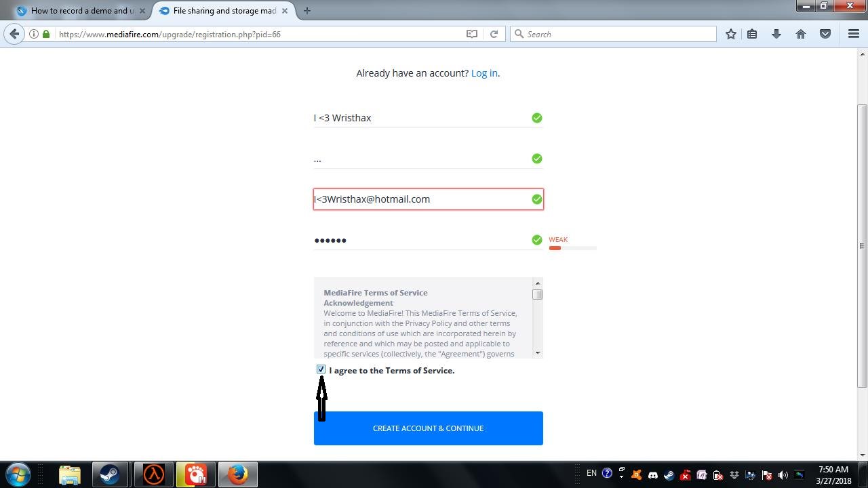Click the Steam tray icon
The height and width of the screenshot is (488, 868).
point(669,475)
